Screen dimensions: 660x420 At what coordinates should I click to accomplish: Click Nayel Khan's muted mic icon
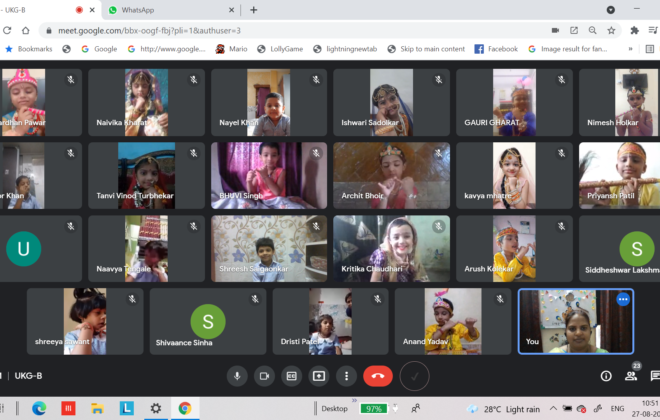(x=316, y=80)
